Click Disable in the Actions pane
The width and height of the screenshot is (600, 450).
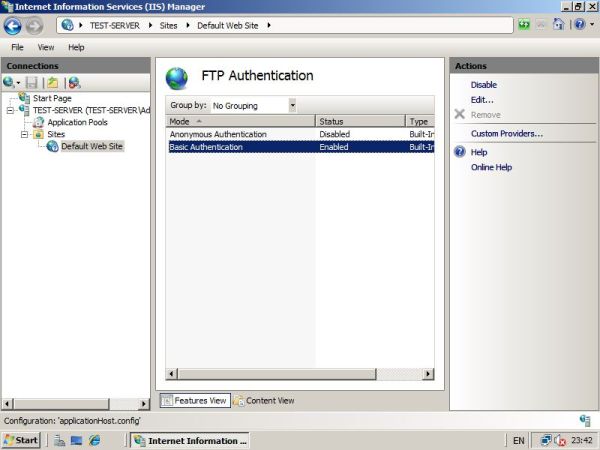[x=484, y=85]
